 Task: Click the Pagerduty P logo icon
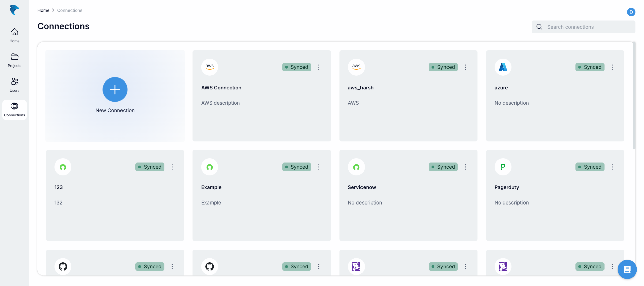(x=503, y=167)
